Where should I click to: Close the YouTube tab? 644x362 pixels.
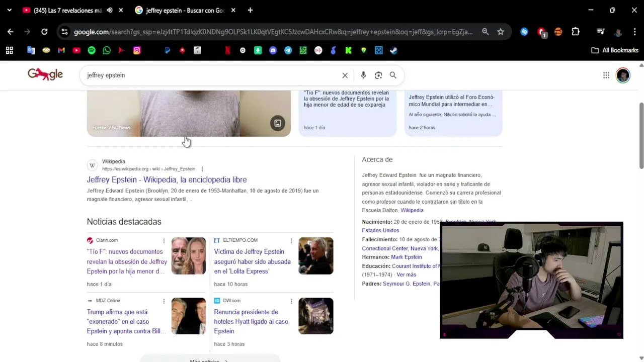(x=121, y=10)
